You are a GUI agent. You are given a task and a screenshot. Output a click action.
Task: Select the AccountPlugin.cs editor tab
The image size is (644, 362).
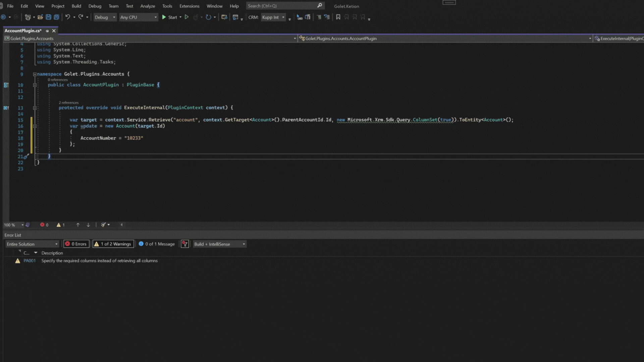pos(23,31)
